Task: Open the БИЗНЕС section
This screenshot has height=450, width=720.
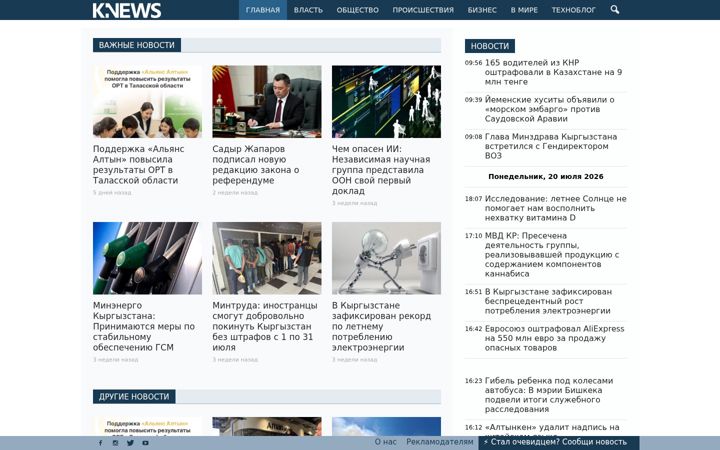Action: (482, 10)
